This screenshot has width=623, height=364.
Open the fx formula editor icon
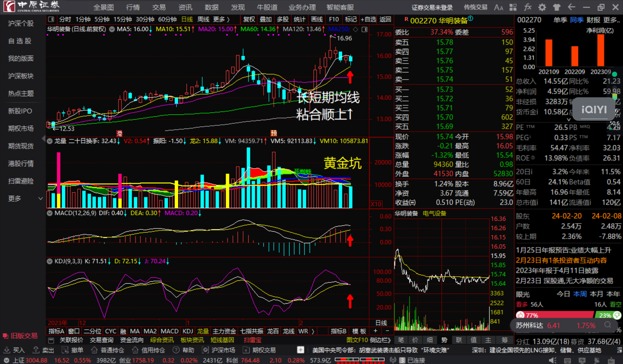pyautogui.click(x=528, y=7)
